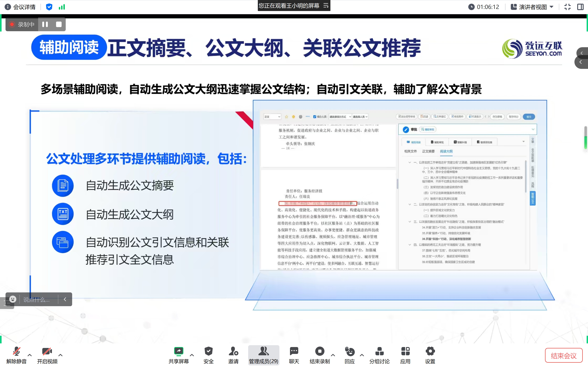
Task: Open the Invite participants icon
Action: point(233,351)
